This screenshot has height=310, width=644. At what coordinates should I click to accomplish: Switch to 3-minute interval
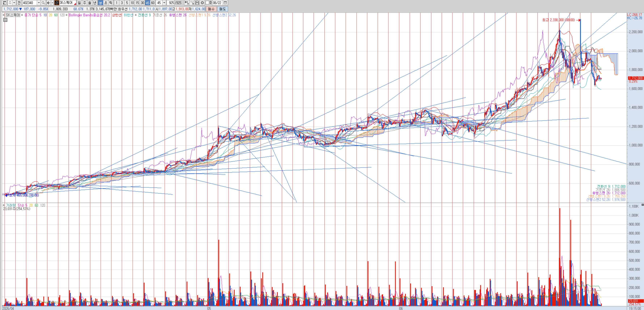pos(122,3)
